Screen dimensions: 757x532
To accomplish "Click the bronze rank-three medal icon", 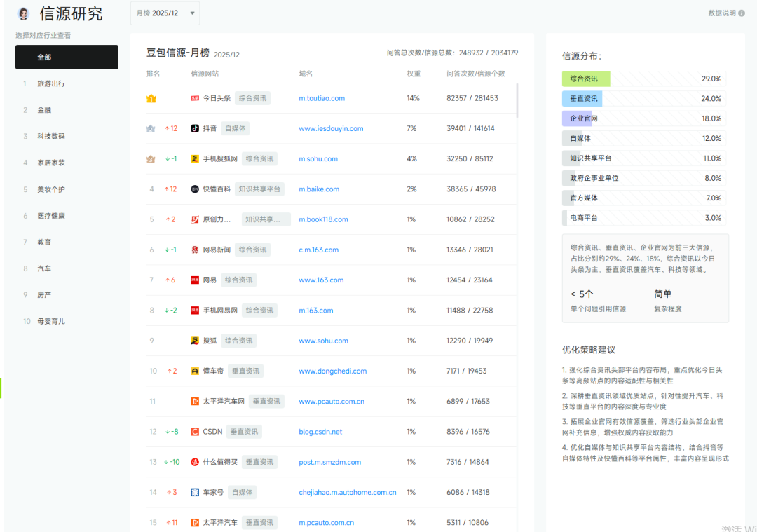I will (x=151, y=159).
